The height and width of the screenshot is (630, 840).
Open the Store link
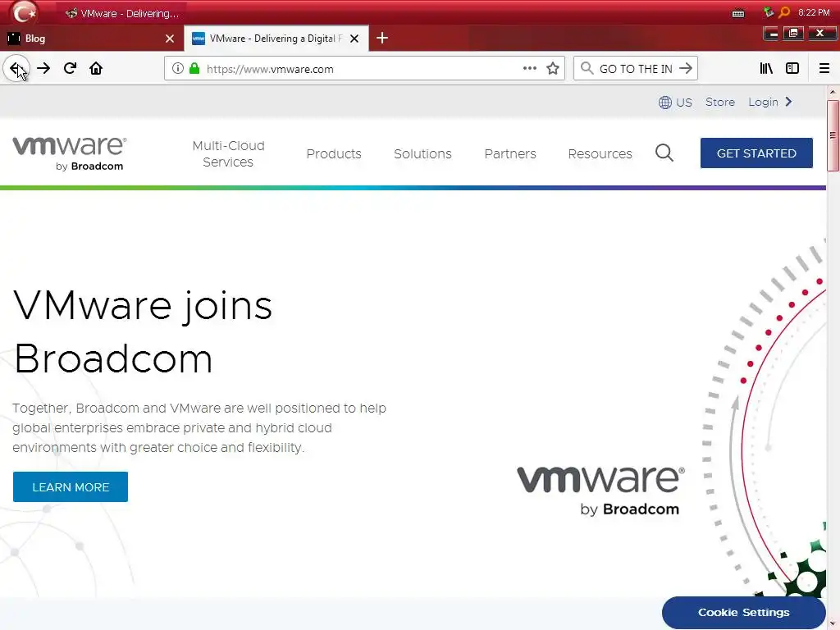coord(720,102)
